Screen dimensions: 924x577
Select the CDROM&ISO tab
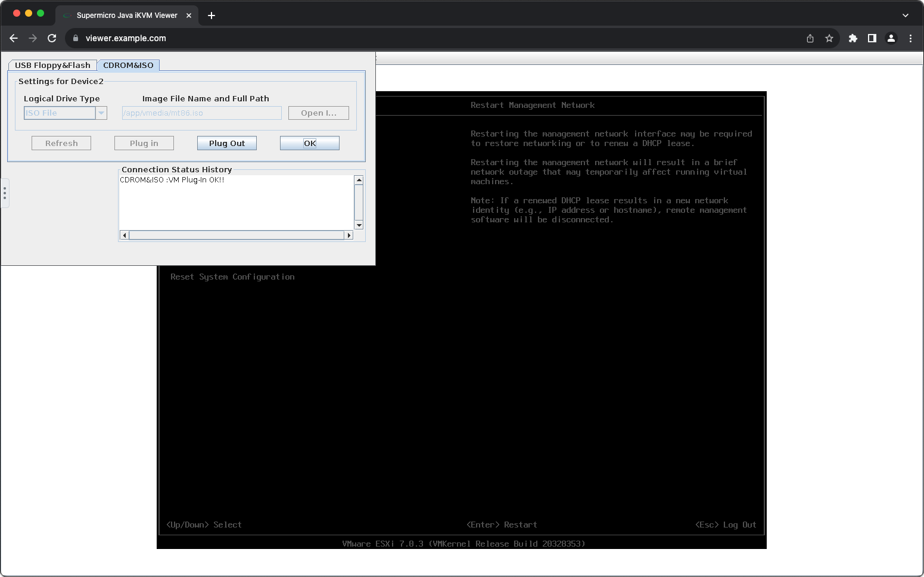point(128,66)
